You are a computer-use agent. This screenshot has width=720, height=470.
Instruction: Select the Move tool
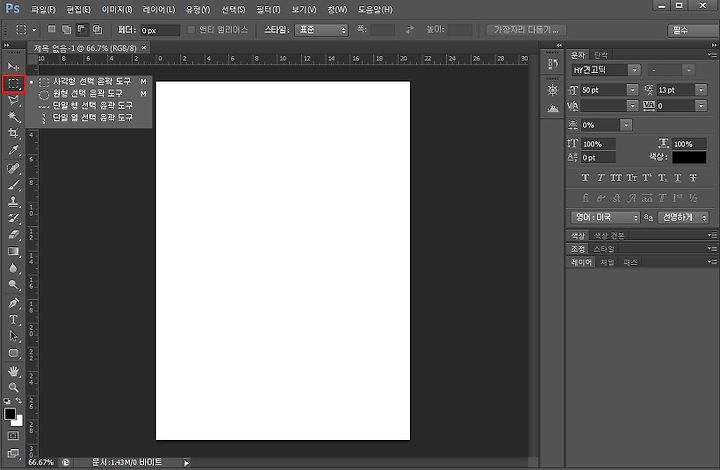pos(13,67)
